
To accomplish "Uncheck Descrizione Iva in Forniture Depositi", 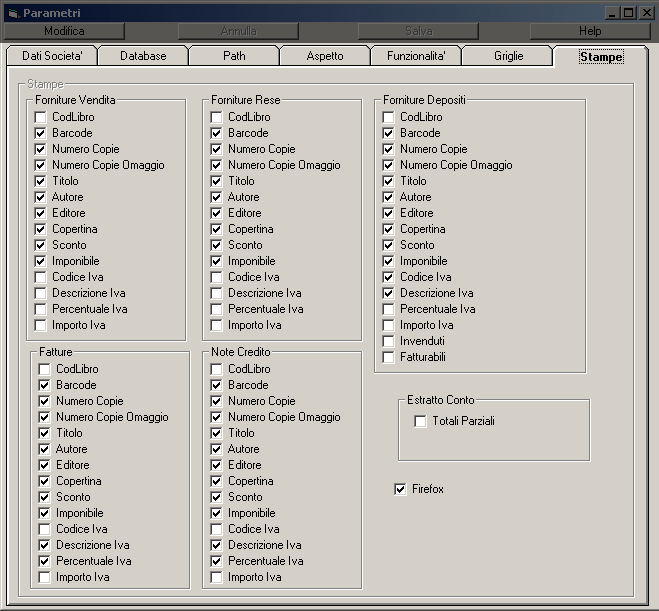I will coord(388,293).
